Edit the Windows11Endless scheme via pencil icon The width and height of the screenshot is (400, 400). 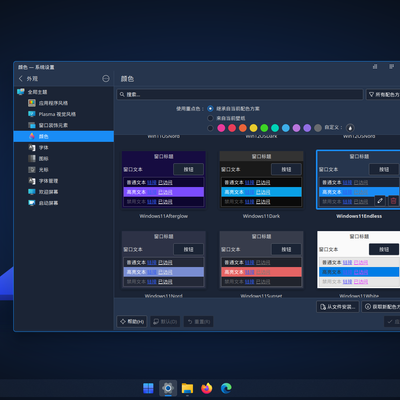pyautogui.click(x=380, y=201)
